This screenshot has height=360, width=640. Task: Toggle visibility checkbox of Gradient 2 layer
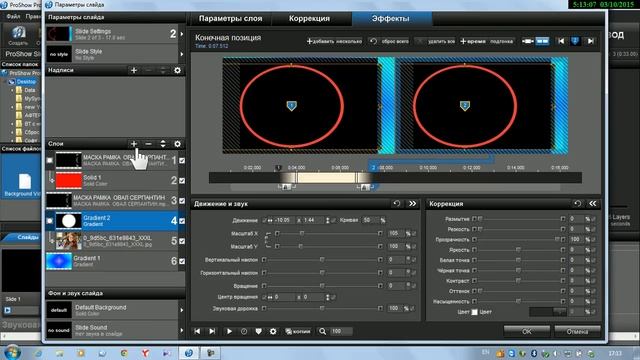tap(182, 221)
